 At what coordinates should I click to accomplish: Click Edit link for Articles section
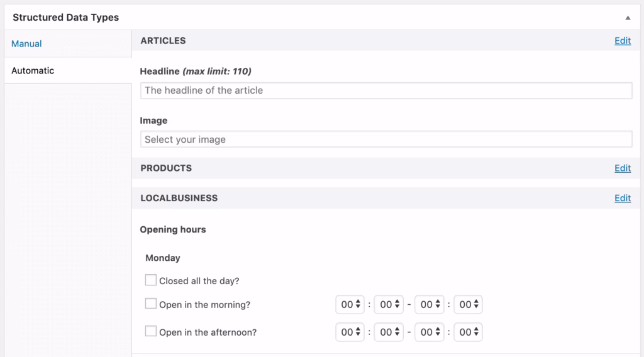coord(622,41)
